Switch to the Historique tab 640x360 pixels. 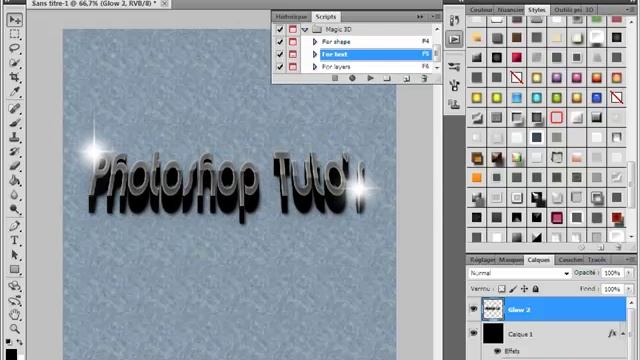291,17
